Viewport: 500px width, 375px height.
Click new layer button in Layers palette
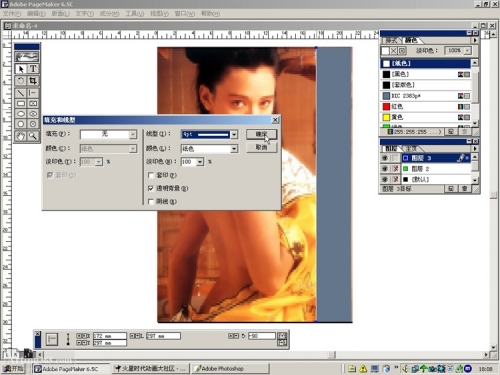click(451, 189)
